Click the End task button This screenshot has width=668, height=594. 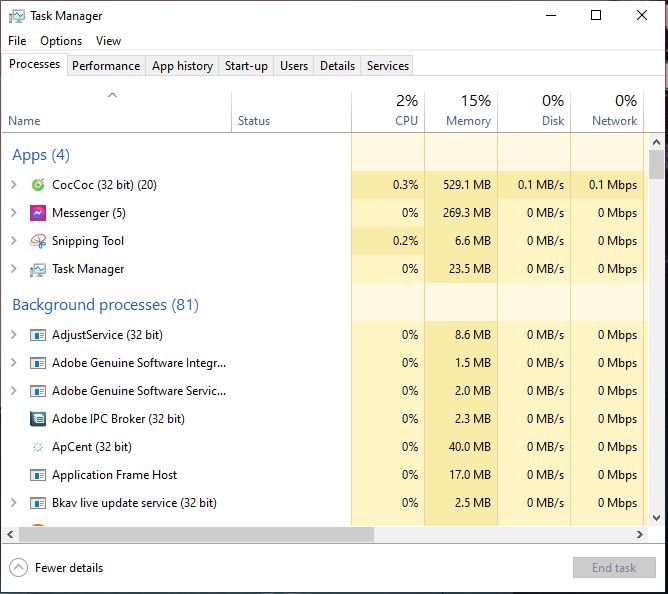tap(614, 568)
